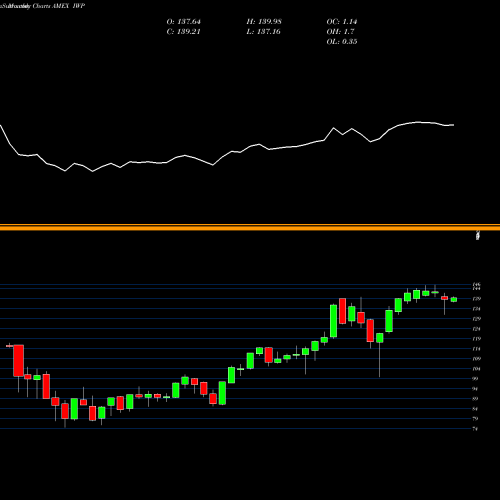
Task: Click the 129 price axis label
Action: pyautogui.click(x=477, y=319)
